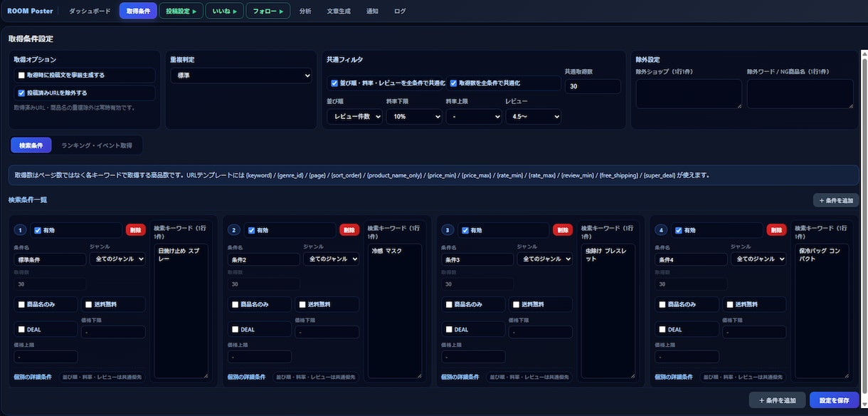Image resolution: width=868 pixels, height=416 pixels.
Task: Toggle 有効 checkbox for condition 2
Action: [x=251, y=230]
